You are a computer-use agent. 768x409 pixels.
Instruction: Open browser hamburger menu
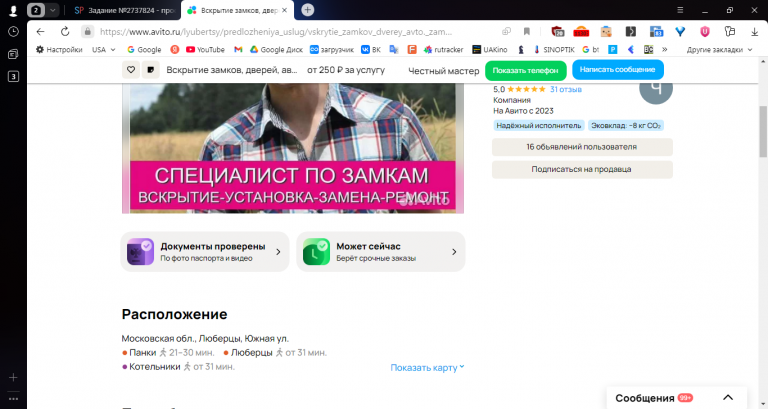coord(680,10)
